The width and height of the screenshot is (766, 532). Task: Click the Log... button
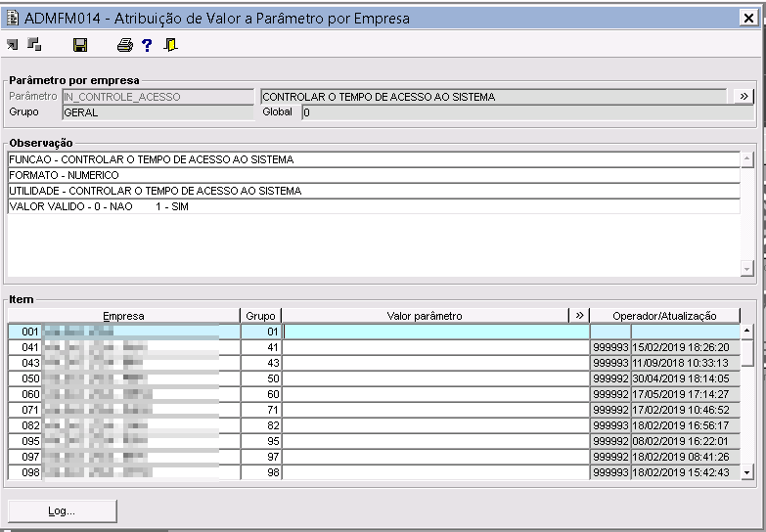(63, 511)
